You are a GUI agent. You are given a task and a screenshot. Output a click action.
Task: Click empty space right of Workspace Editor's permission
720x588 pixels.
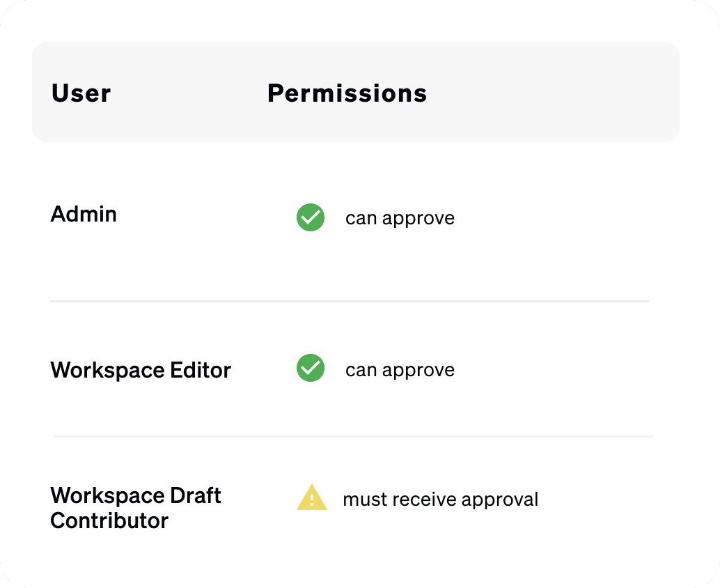[x=557, y=370]
